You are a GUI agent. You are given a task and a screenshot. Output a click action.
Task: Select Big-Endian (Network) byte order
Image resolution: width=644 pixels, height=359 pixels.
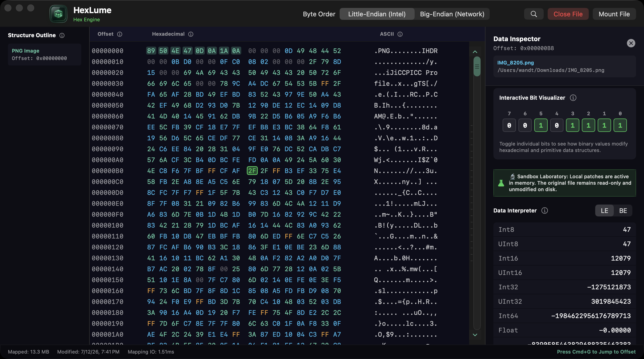point(452,14)
